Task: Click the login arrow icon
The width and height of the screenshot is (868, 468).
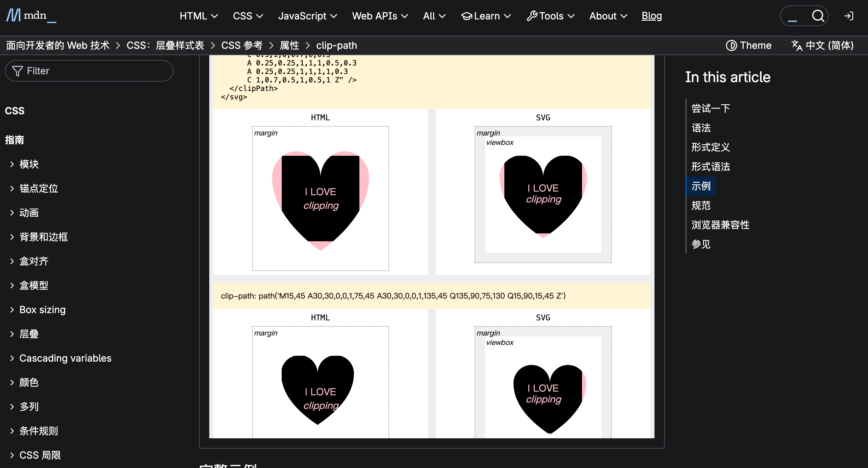Action: [x=849, y=16]
